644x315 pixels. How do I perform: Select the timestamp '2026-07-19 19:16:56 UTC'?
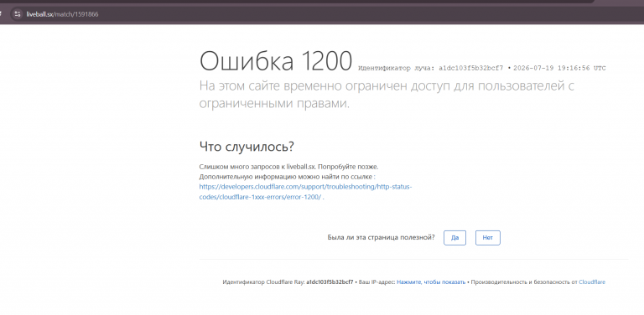pos(559,68)
